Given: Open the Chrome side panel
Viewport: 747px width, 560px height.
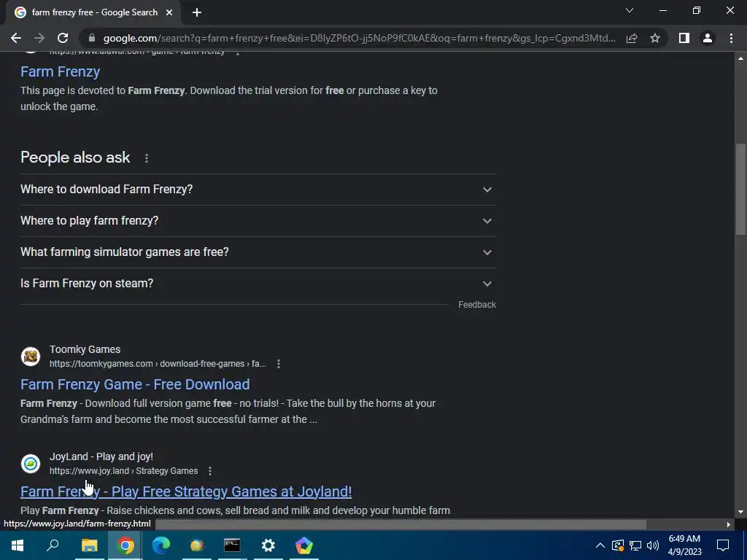Looking at the screenshot, I should point(684,38).
